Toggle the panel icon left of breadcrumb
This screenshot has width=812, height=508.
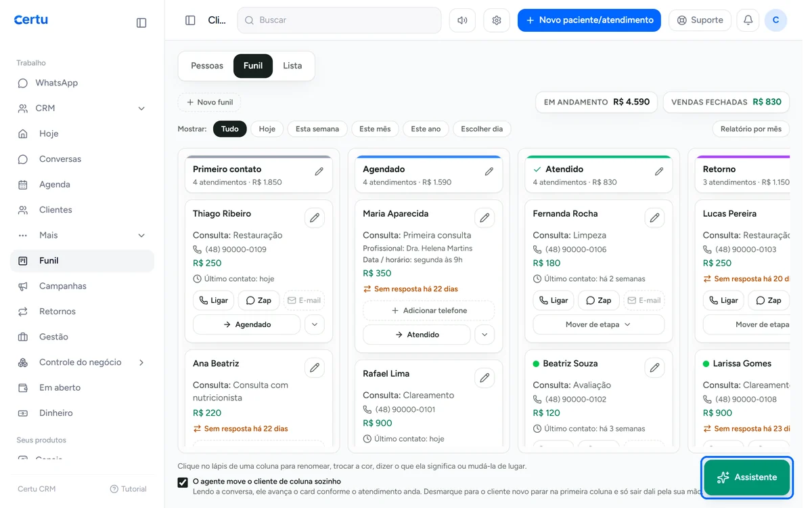coord(190,20)
